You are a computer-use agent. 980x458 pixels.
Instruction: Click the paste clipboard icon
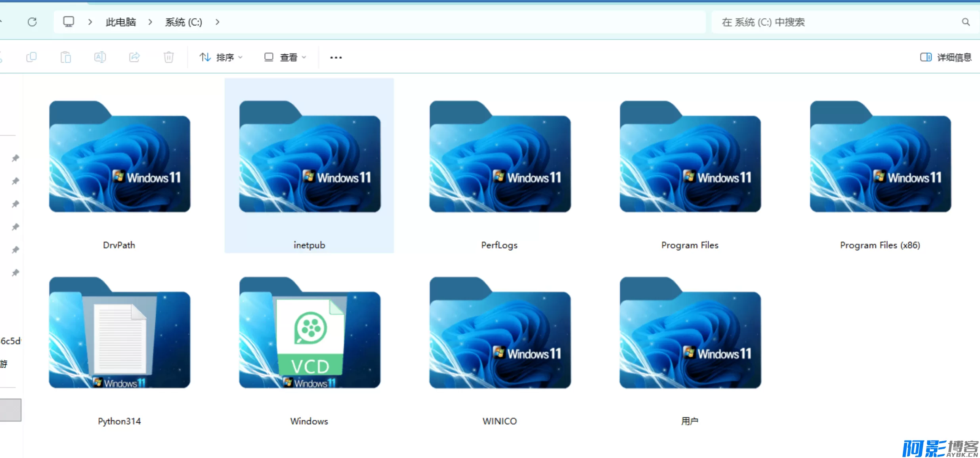click(x=66, y=57)
